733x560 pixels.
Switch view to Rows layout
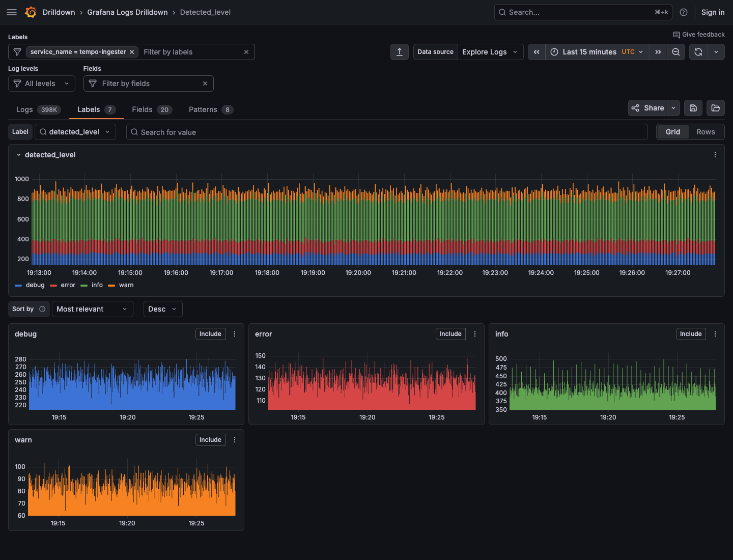tap(706, 131)
